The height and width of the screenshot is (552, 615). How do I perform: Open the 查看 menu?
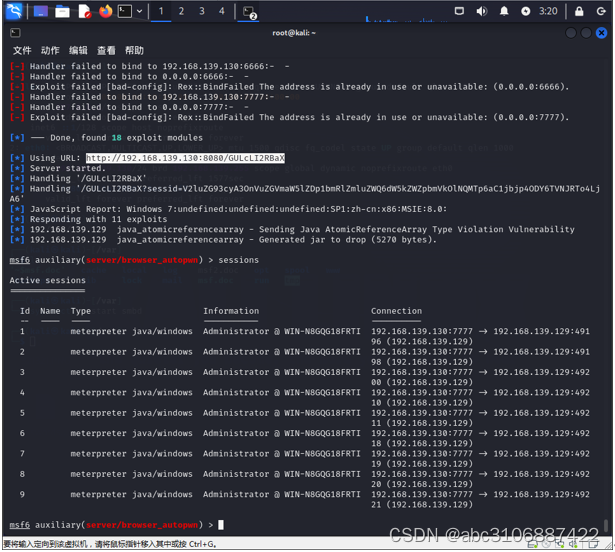pos(106,50)
